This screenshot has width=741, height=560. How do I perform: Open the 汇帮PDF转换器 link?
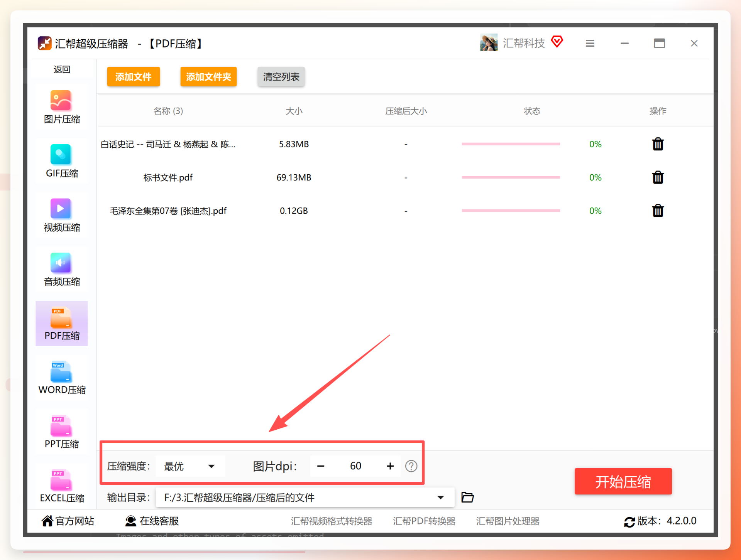pyautogui.click(x=424, y=521)
